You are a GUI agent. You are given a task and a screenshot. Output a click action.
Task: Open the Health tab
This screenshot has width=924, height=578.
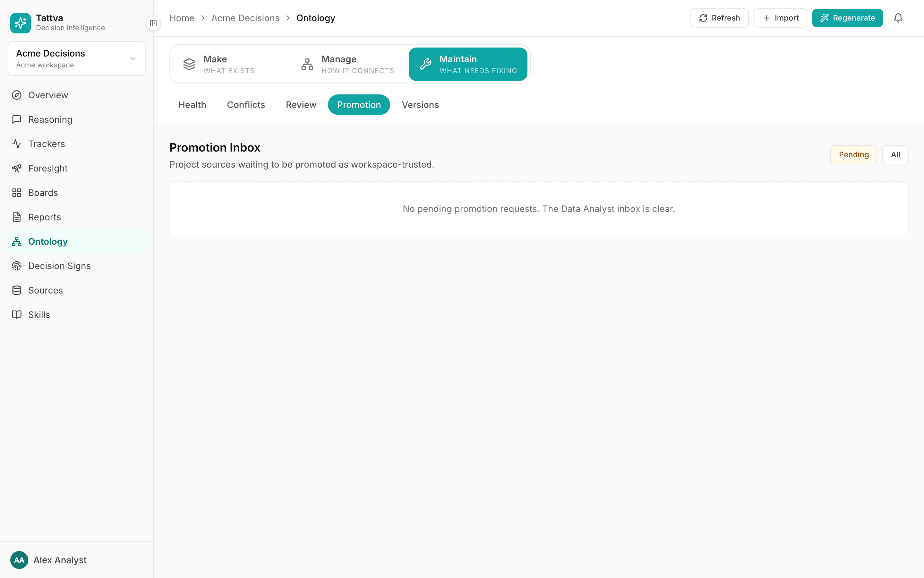[x=192, y=105]
